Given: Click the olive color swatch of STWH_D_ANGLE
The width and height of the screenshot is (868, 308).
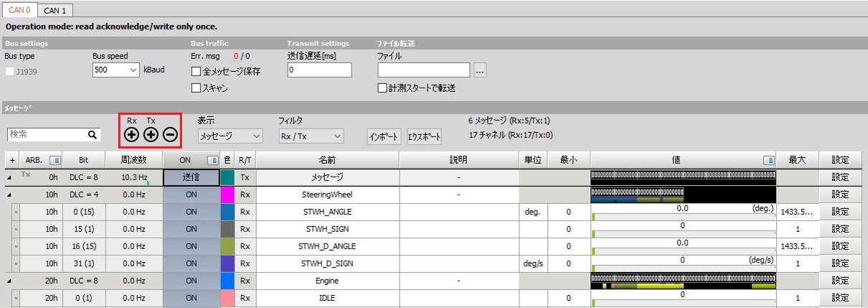Looking at the screenshot, I should tap(227, 246).
